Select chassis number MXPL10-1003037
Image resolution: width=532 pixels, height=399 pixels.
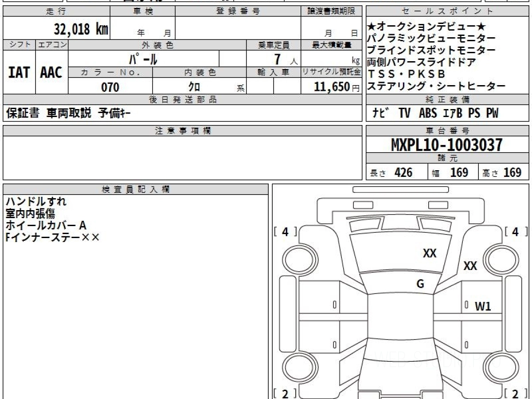(x=447, y=145)
